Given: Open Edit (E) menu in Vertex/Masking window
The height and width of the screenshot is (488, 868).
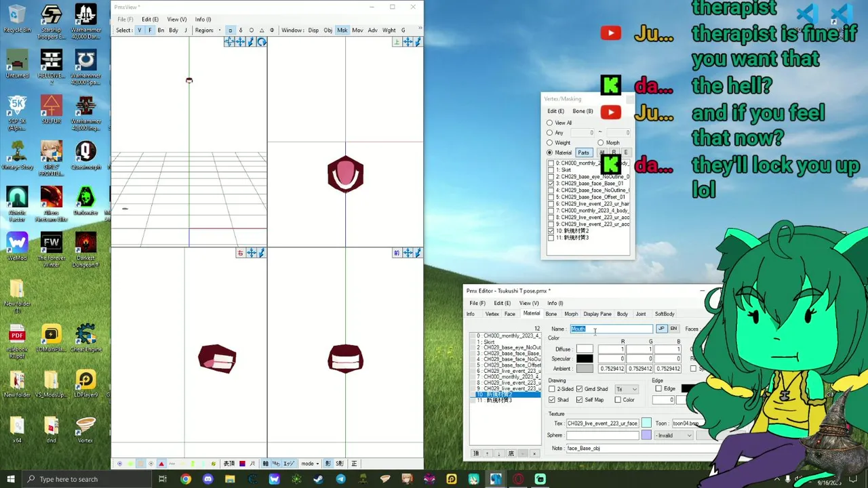Looking at the screenshot, I should [x=555, y=111].
